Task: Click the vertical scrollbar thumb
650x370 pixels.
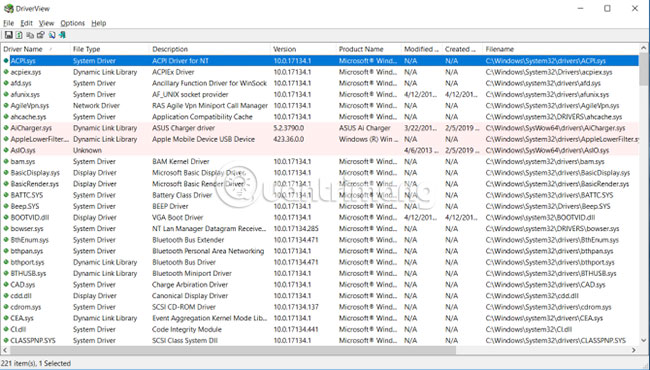Action: point(644,69)
